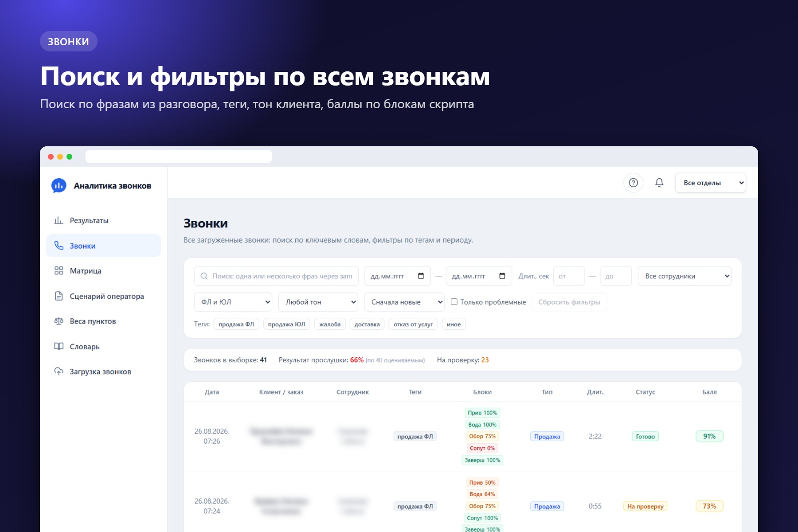Viewport: 798px width, 532px height.
Task: Click the Сопут 0% block badge
Action: click(x=482, y=448)
